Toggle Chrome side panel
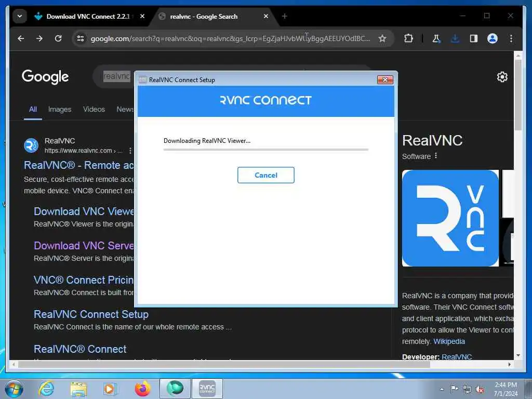532x399 pixels. point(474,38)
